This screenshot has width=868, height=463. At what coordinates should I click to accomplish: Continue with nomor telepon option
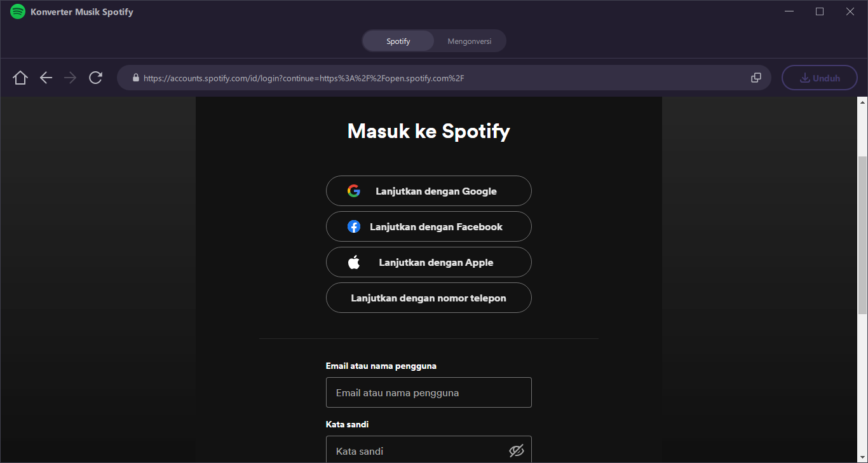click(429, 298)
